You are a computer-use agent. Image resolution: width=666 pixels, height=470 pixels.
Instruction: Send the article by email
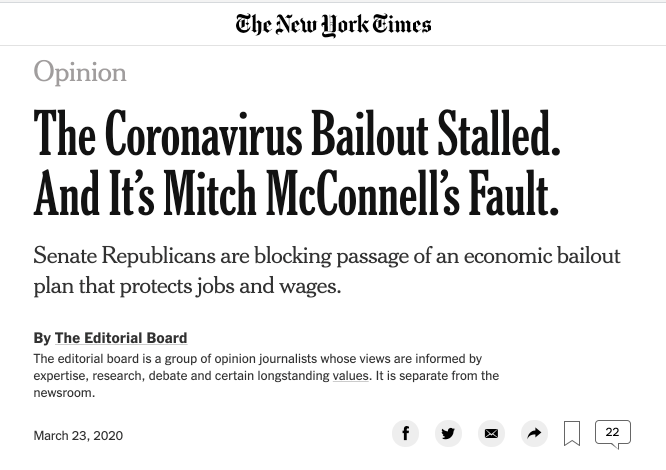coord(491,433)
